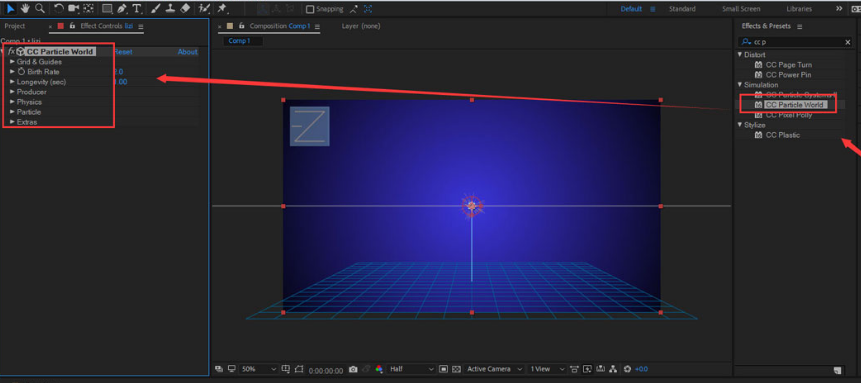Image resolution: width=861 pixels, height=383 pixels.
Task: Click the snap to features icon in toolbar
Action: coord(368,9)
